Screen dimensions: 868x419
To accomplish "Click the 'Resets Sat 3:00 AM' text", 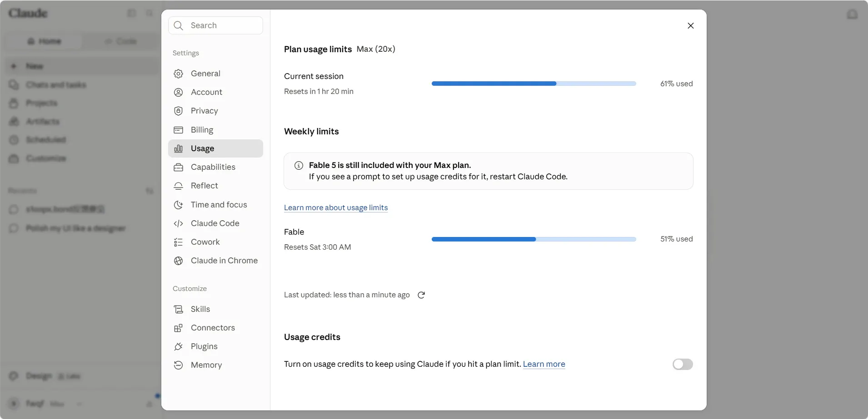I will (x=318, y=247).
